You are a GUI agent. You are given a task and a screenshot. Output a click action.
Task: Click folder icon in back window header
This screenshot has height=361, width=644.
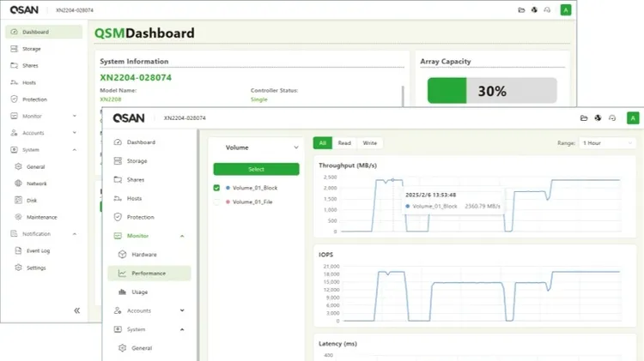521,9
